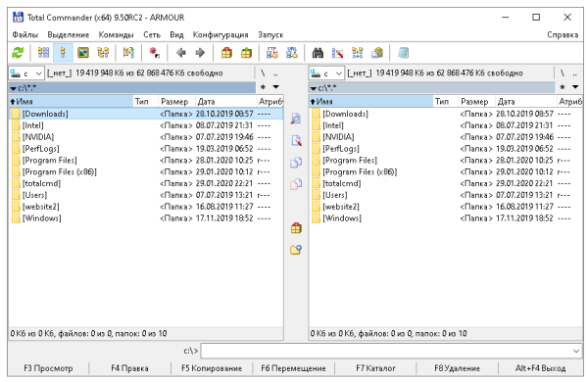Open left panel drive c dropdown
Viewport: 588px width, 382px height.
[26, 73]
